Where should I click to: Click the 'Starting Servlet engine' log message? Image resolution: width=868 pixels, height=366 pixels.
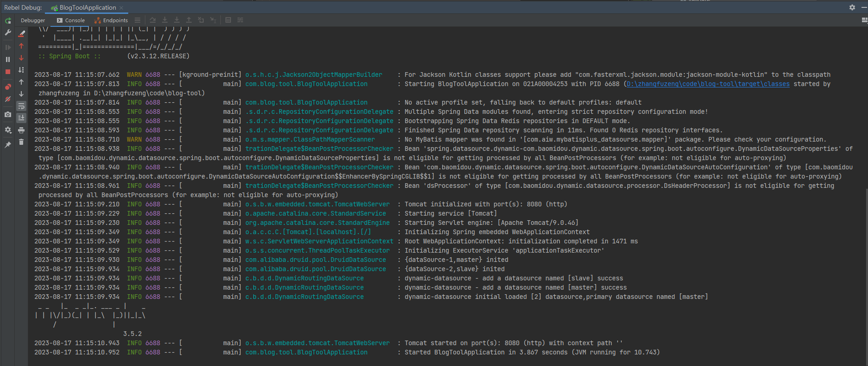click(x=491, y=223)
